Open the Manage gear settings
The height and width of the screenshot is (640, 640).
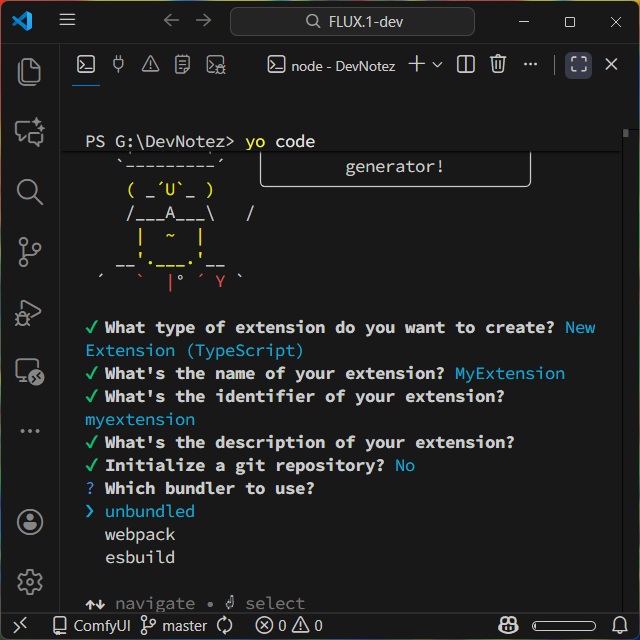(29, 581)
